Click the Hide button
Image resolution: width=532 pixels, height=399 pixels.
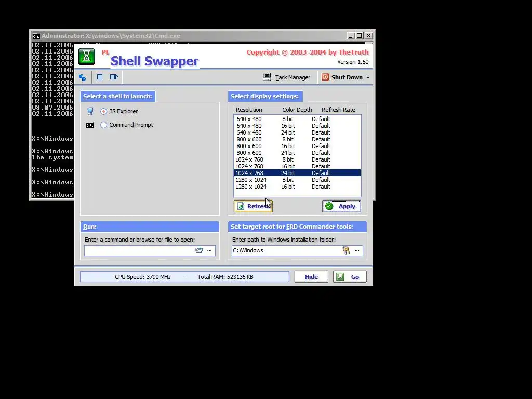point(311,277)
